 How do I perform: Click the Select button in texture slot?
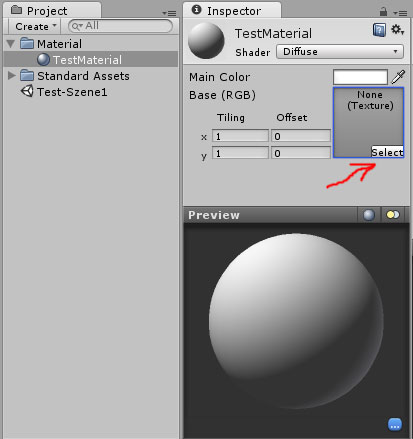[x=387, y=152]
